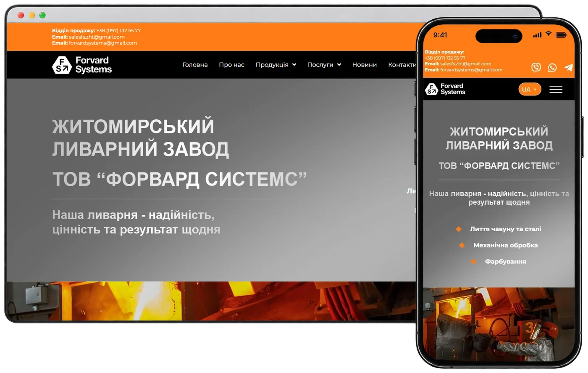Open the hamburger menu on phone

coord(556,89)
